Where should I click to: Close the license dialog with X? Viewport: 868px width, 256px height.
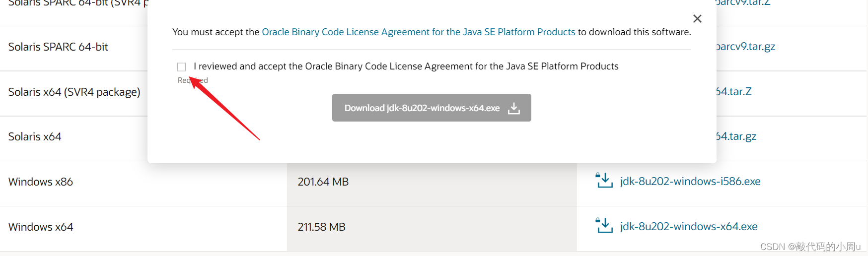(x=697, y=19)
